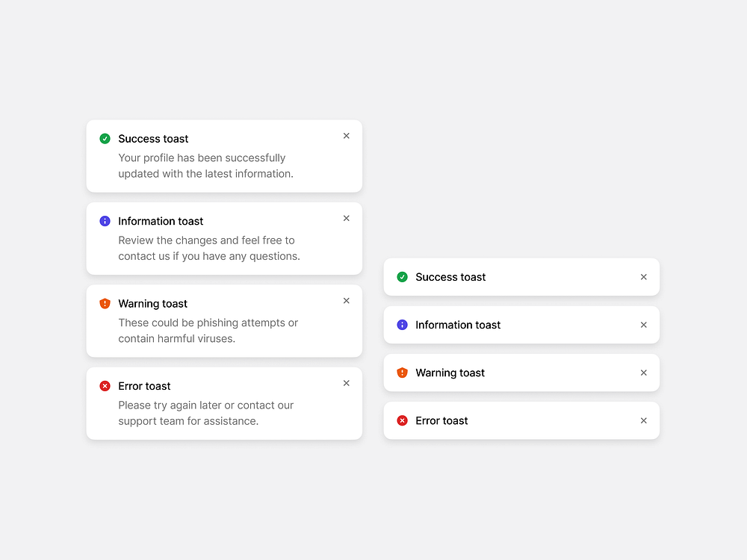Select the success checkmark icon on compact toast

coord(402,276)
